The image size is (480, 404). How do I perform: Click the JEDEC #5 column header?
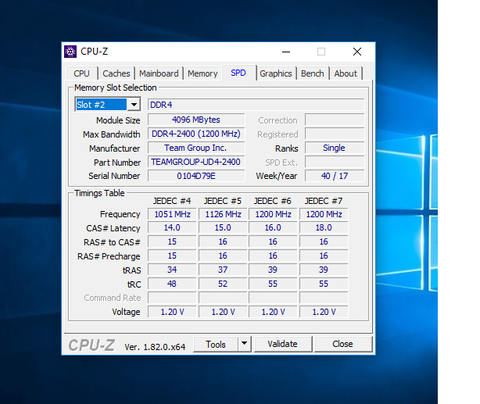click(x=223, y=201)
